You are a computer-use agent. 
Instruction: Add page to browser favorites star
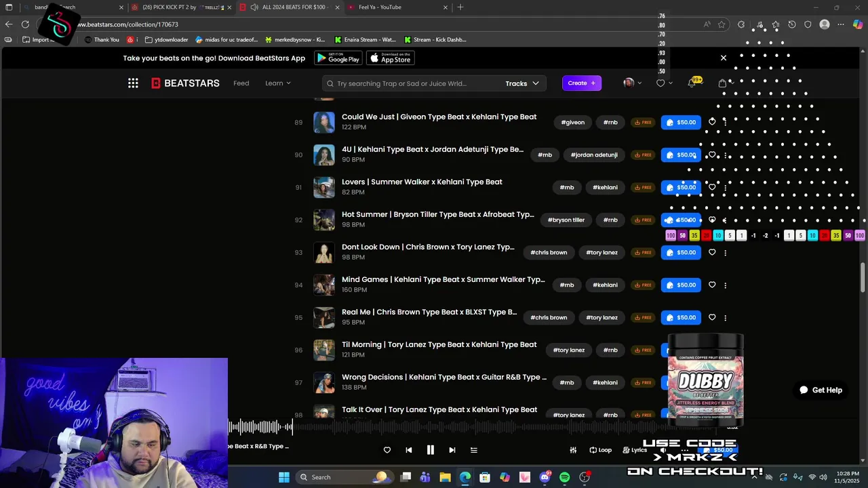pos(722,24)
